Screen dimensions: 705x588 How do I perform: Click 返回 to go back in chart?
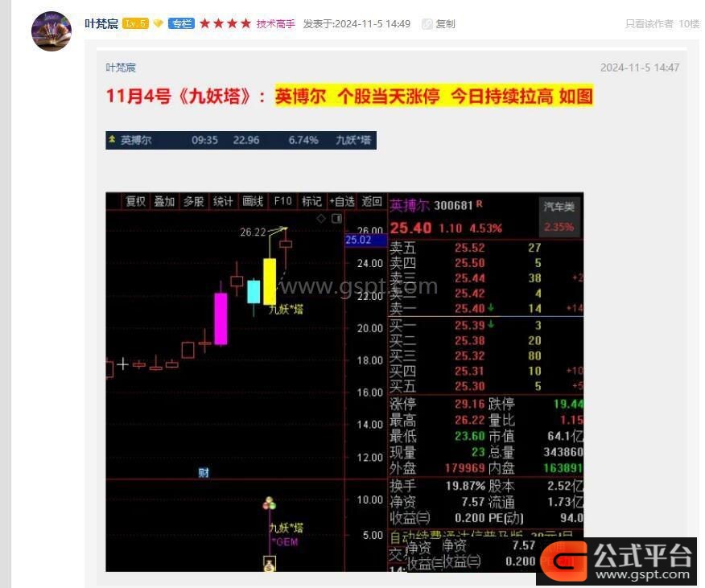(372, 201)
